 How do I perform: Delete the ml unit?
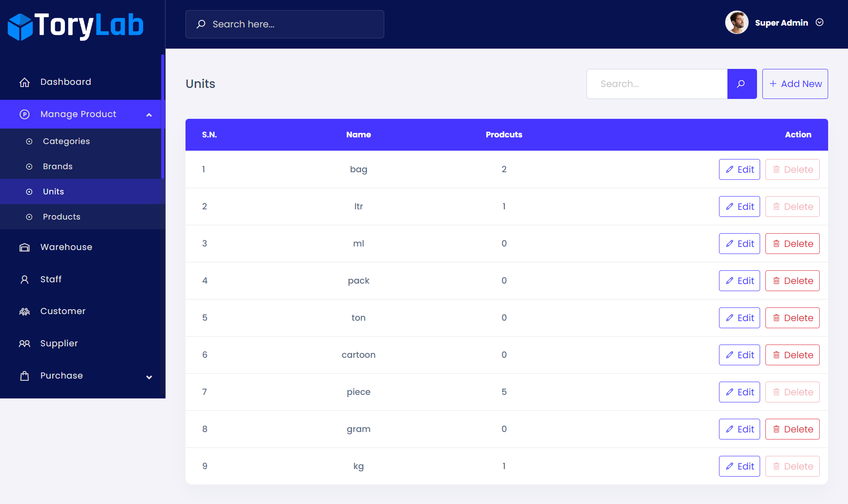pyautogui.click(x=792, y=244)
